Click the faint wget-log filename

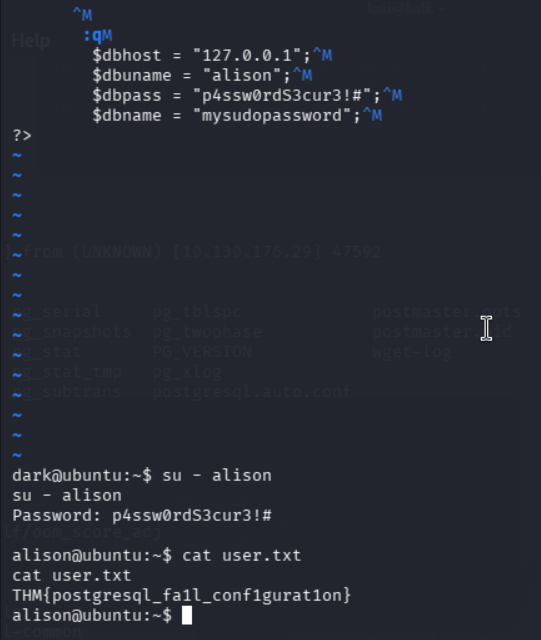(412, 351)
